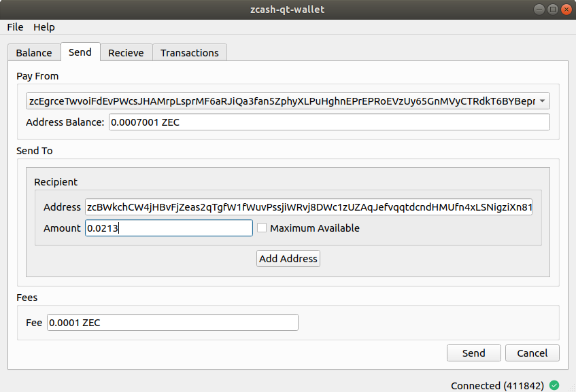Click the Connected (411842) status text
This screenshot has width=576, height=392.
(497, 386)
